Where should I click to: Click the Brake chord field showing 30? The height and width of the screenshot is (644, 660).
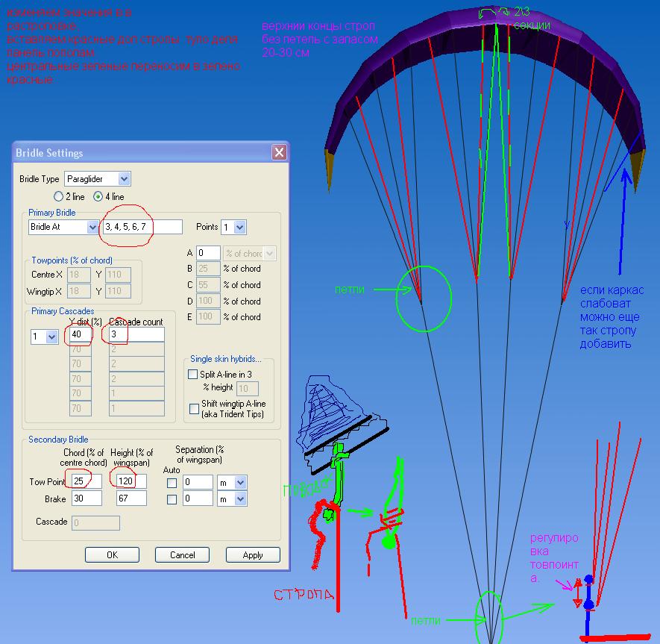click(87, 498)
